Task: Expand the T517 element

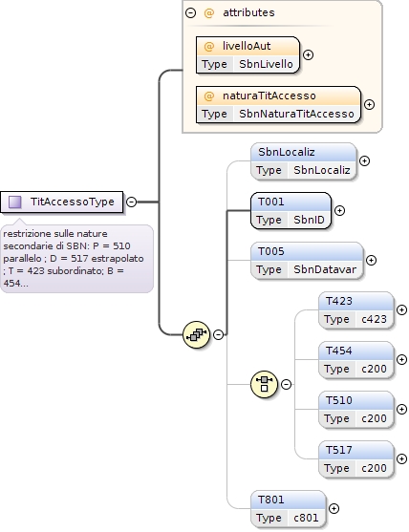Action: tap(402, 458)
